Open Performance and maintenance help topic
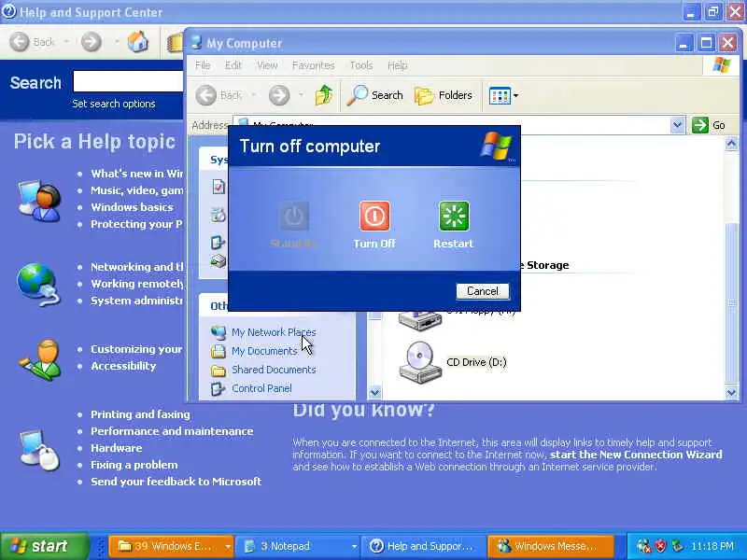This screenshot has height=560, width=747. click(x=172, y=431)
